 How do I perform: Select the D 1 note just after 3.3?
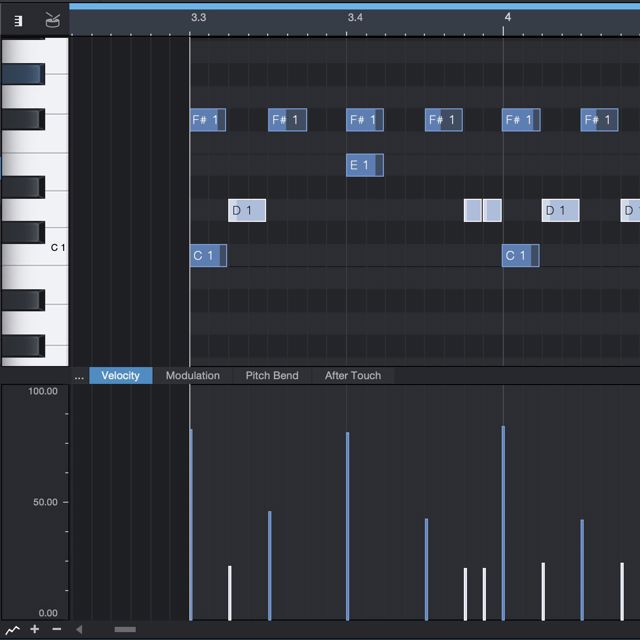247,211
